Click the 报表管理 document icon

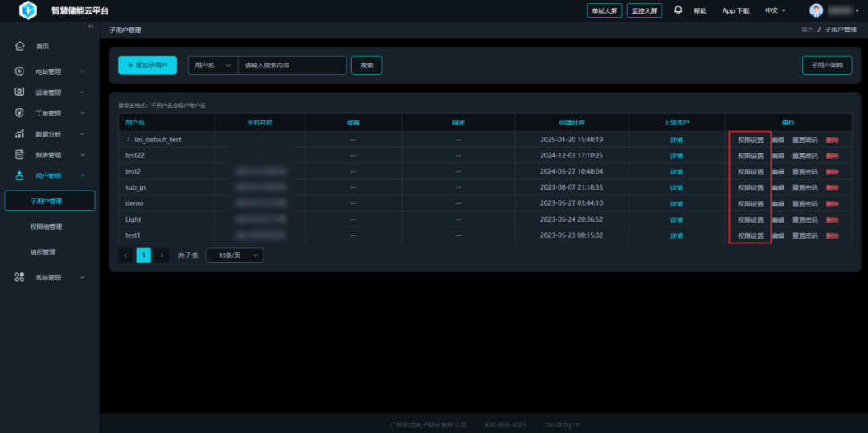point(20,155)
